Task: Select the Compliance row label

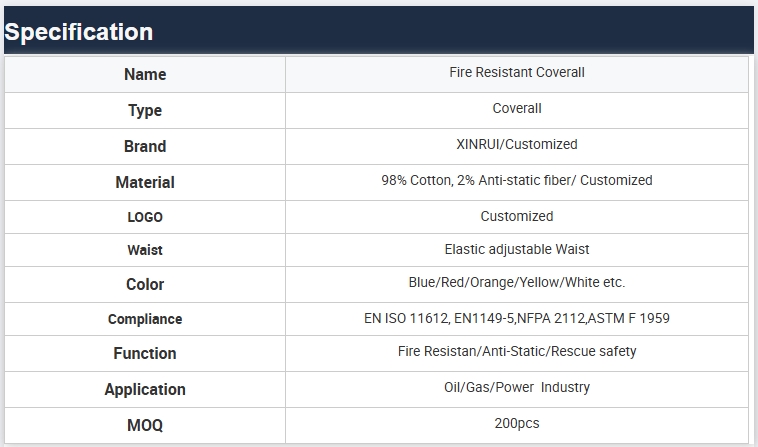Action: [145, 320]
